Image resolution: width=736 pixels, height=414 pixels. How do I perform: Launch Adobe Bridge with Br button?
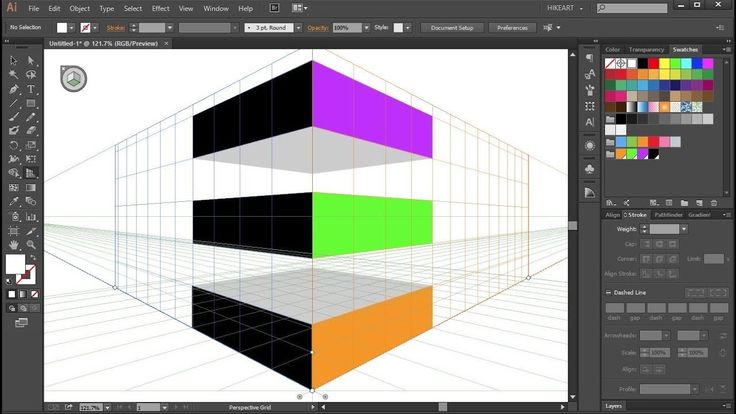pos(274,8)
